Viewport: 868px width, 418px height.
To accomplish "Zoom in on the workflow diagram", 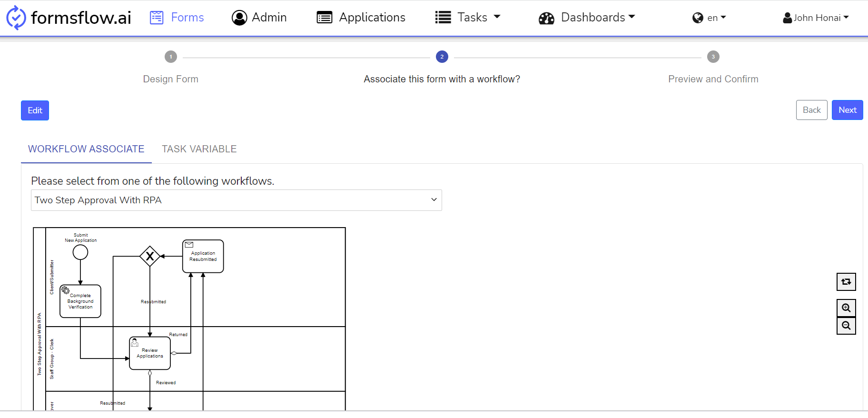I will (x=846, y=308).
